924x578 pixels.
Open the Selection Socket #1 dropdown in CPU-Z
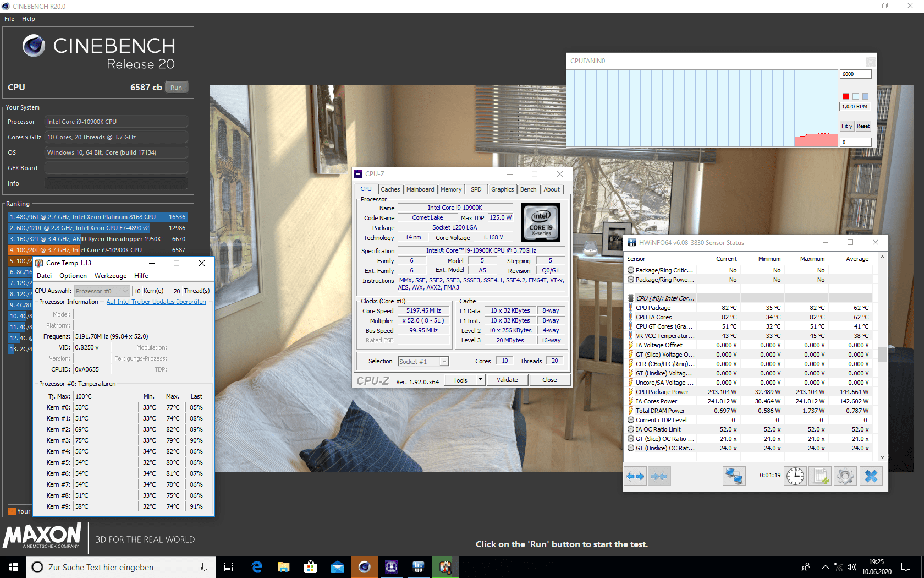tap(423, 361)
